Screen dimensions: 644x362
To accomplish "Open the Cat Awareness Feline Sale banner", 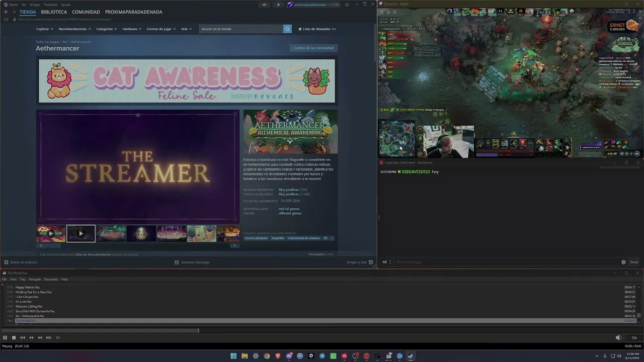I will (x=187, y=81).
